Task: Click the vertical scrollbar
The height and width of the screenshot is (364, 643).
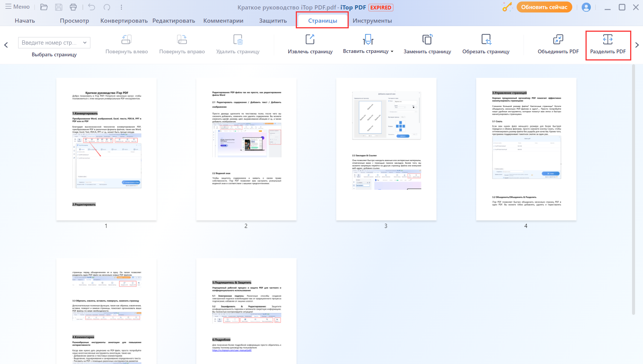Action: tap(634, 189)
